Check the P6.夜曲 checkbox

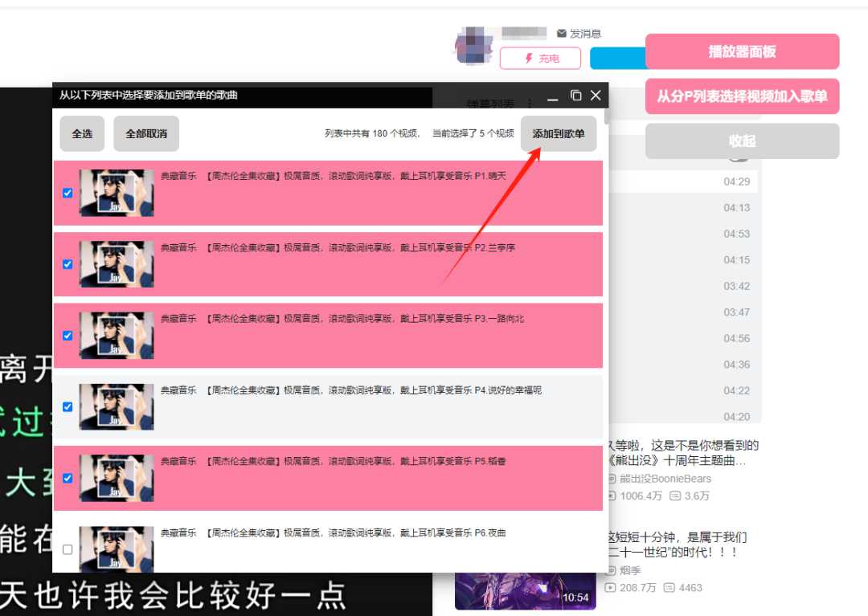click(68, 549)
